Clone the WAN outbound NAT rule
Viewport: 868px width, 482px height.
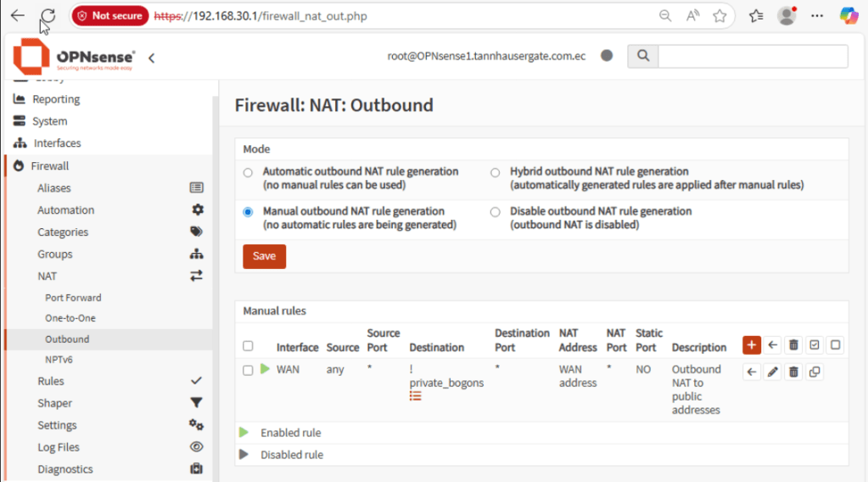(x=815, y=372)
